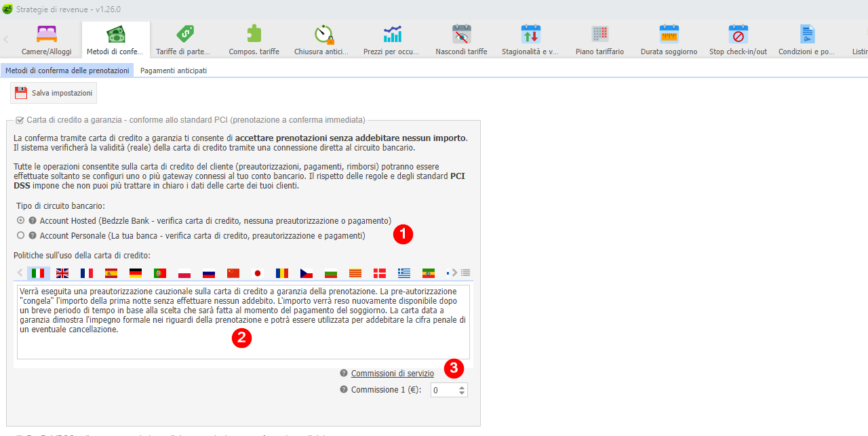Image resolution: width=868 pixels, height=436 pixels.
Task: Open Chiusura anticipata clock icon
Action: [323, 35]
